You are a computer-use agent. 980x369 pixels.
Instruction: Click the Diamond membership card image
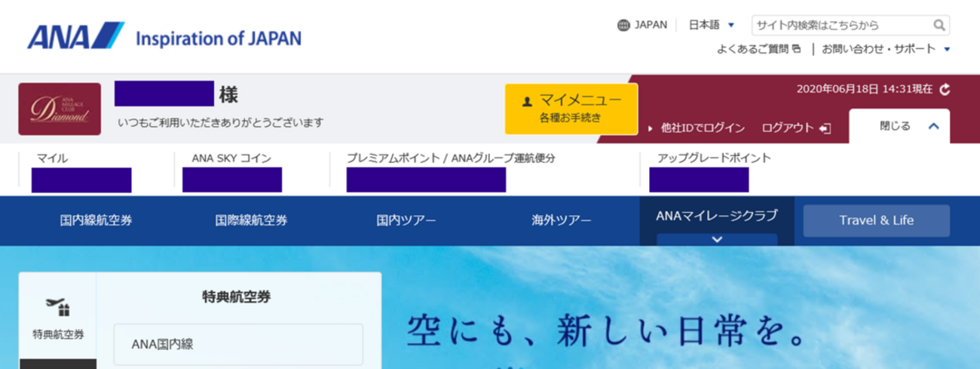(60, 109)
